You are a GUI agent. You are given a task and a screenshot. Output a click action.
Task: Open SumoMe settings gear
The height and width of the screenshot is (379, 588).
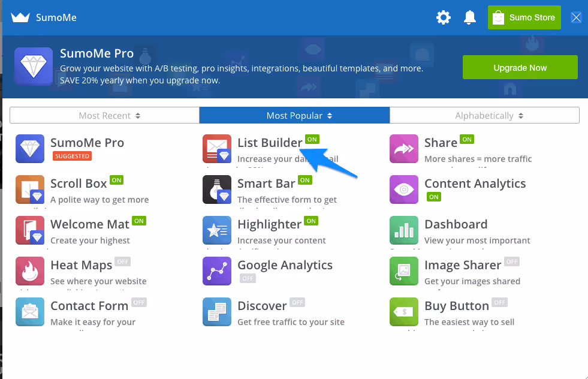tap(443, 17)
